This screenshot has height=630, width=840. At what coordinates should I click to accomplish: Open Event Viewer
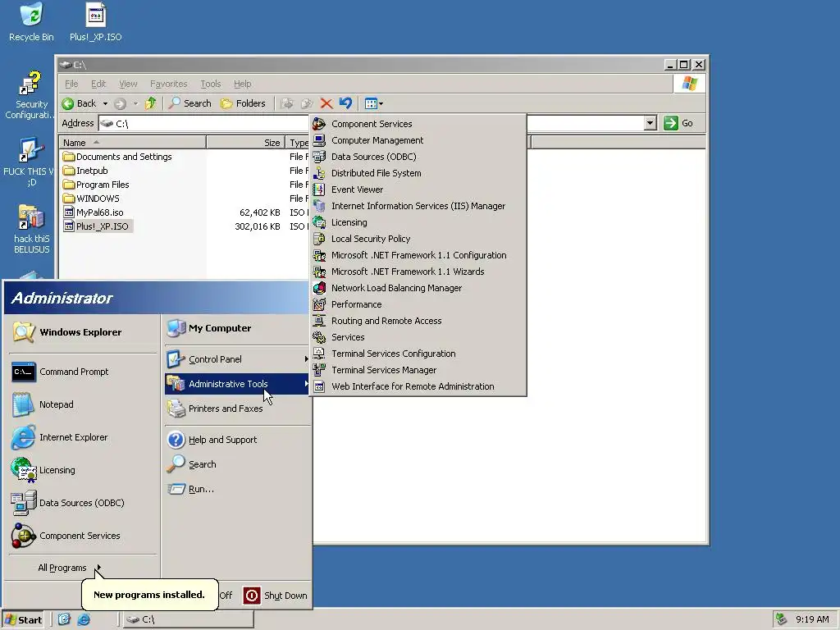click(418, 189)
